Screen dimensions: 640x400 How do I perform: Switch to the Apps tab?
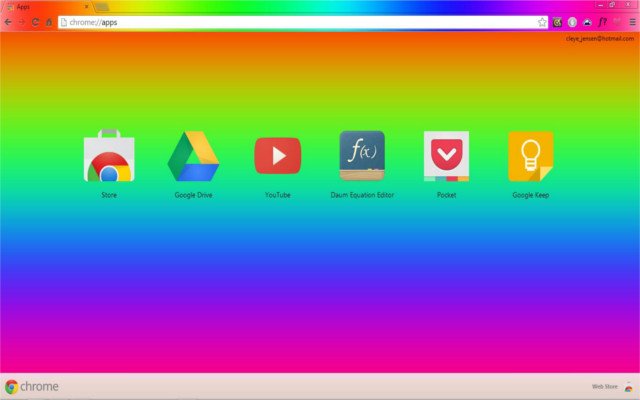pos(47,7)
